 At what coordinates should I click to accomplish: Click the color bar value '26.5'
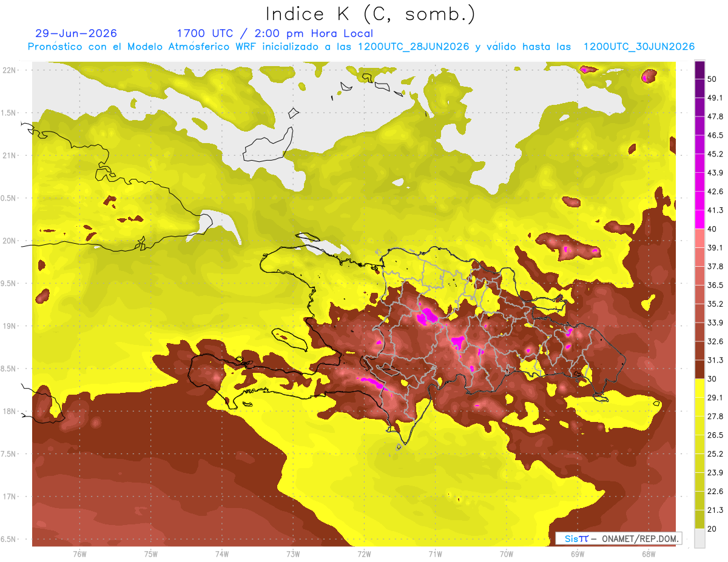[x=715, y=435]
